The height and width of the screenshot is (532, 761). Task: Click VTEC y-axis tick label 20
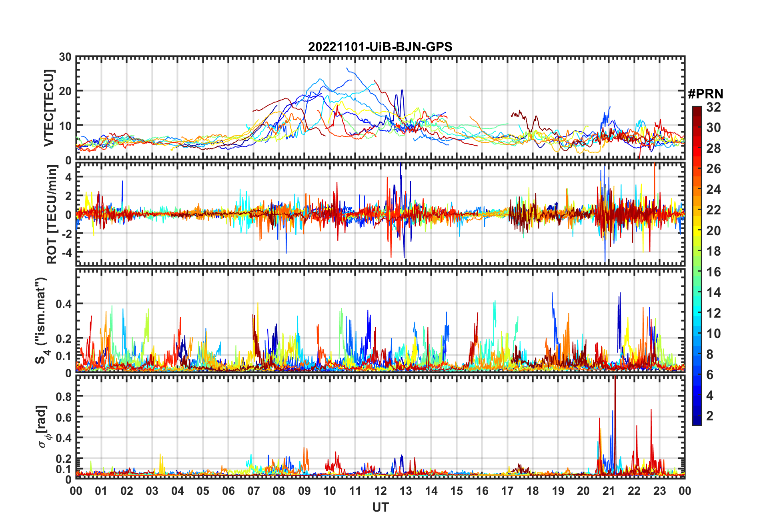[x=65, y=91]
